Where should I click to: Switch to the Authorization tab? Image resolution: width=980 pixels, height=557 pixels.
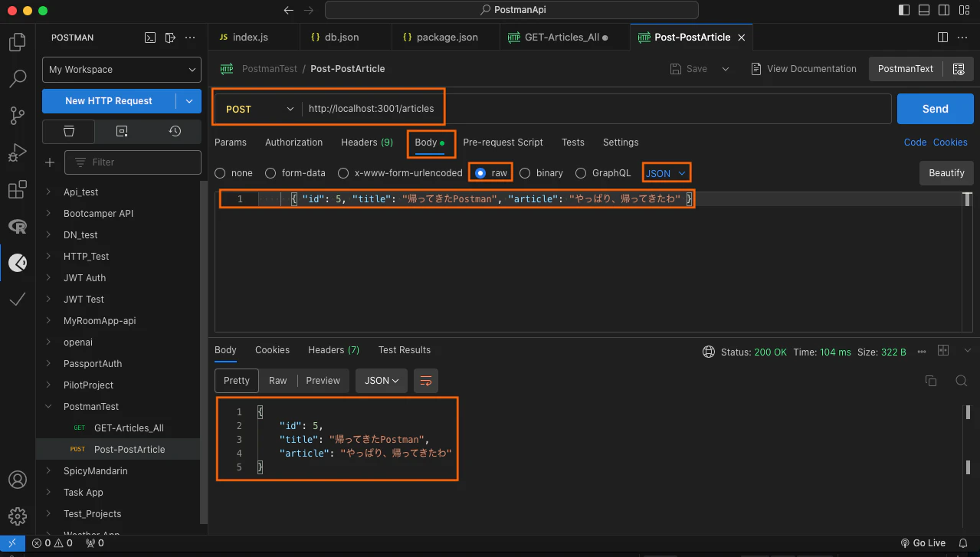293,143
